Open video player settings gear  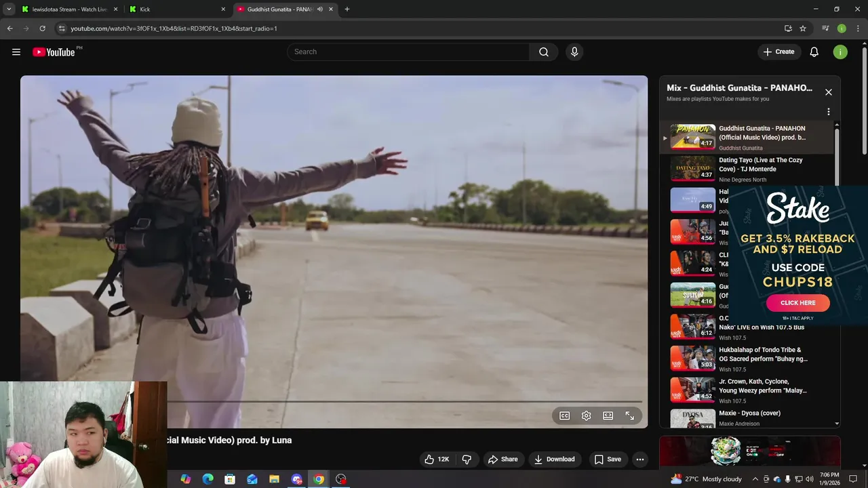(587, 415)
